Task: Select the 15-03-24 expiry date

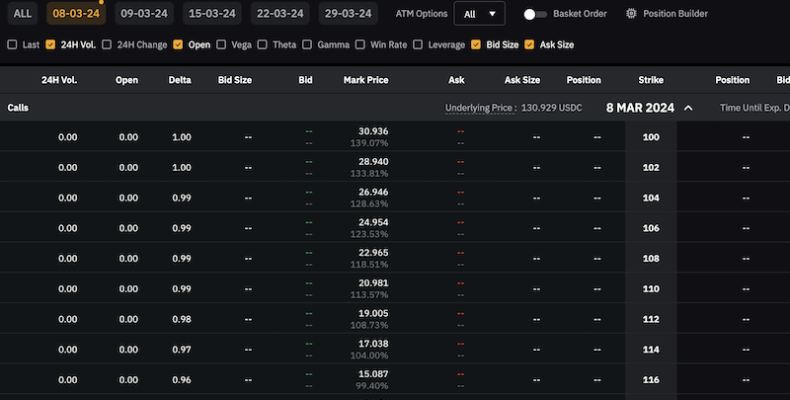Action: point(210,14)
